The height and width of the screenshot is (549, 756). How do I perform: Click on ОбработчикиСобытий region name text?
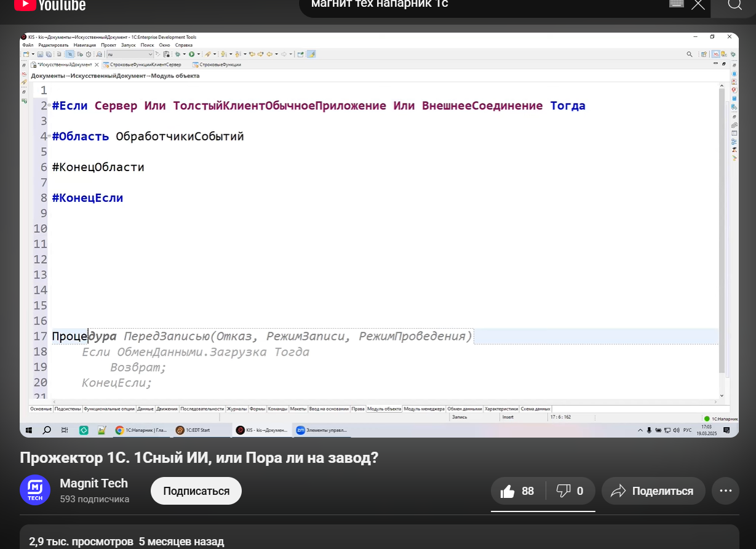180,137
